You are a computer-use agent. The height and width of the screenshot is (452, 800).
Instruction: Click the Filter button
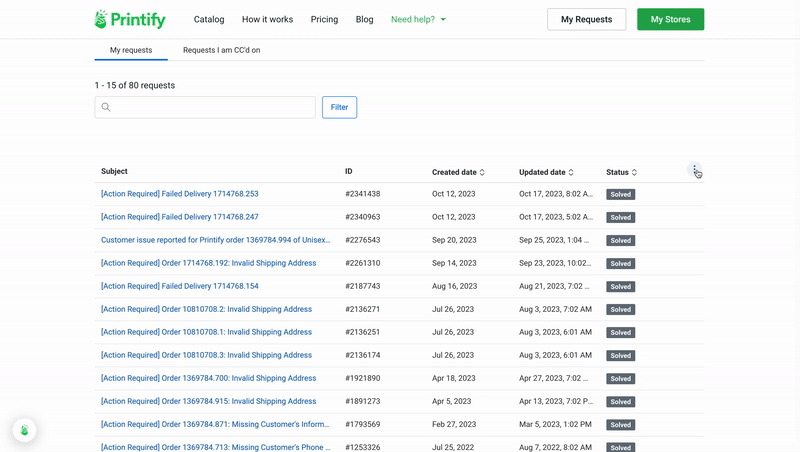click(x=339, y=107)
